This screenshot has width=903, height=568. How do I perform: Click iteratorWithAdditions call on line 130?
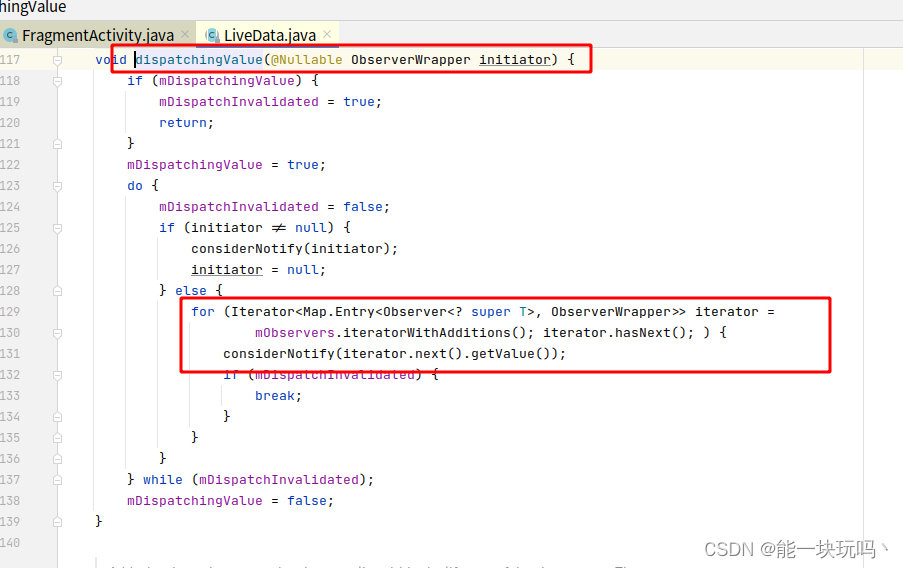tap(434, 333)
